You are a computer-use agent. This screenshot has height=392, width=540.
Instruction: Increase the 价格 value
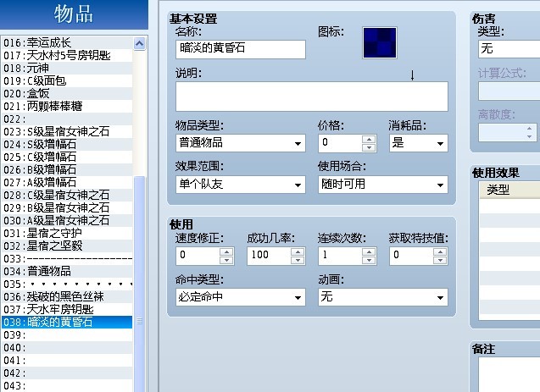click(369, 139)
